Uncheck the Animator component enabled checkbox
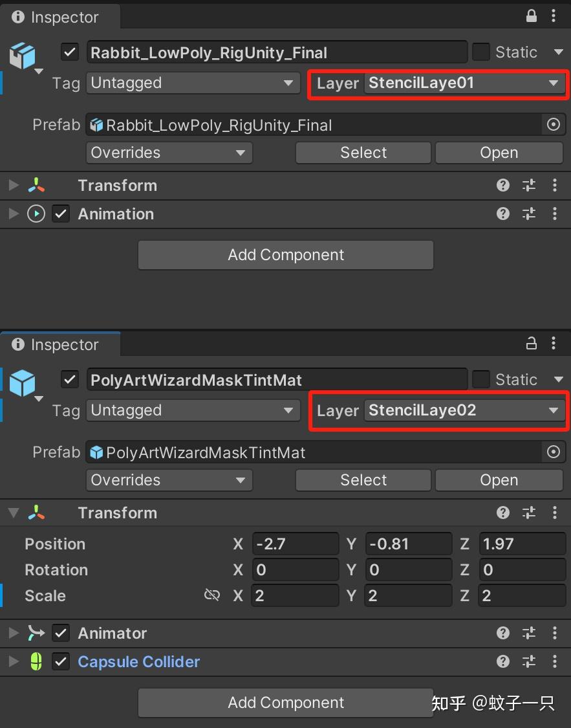 tap(61, 633)
